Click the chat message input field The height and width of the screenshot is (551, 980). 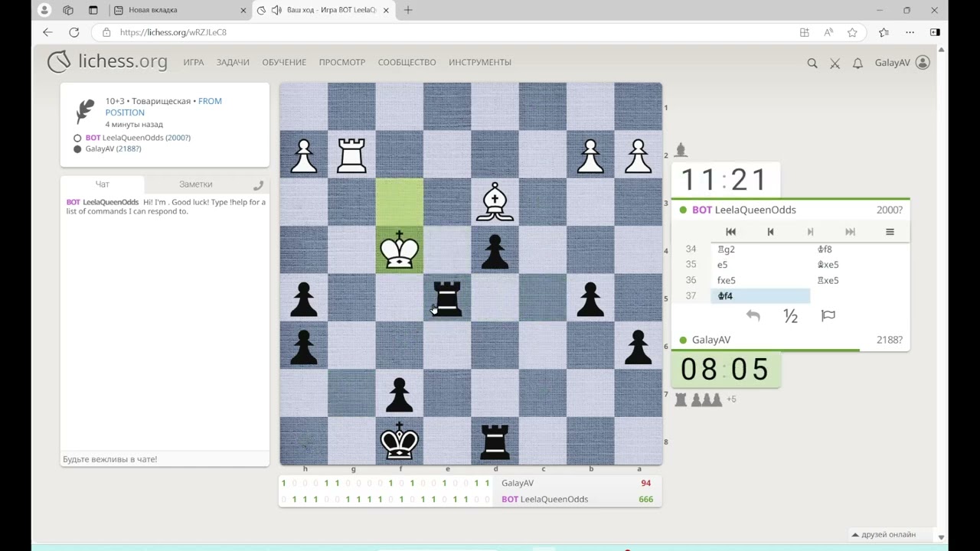point(165,459)
